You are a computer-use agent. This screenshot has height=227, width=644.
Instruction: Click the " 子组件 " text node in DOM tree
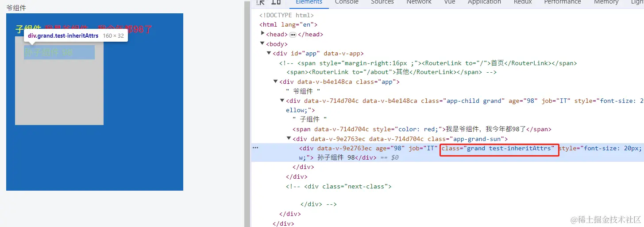310,119
